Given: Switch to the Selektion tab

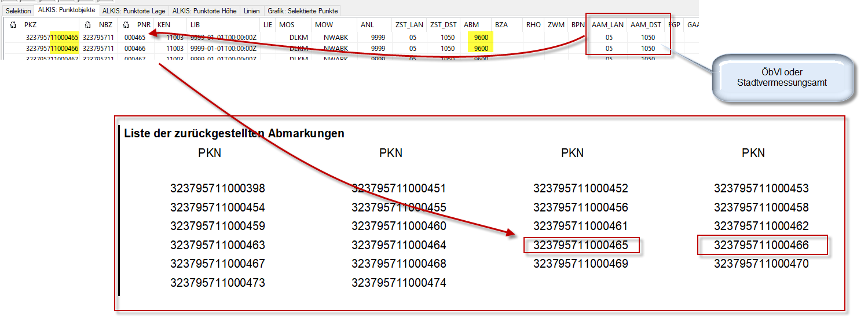Looking at the screenshot, I should click(x=18, y=11).
